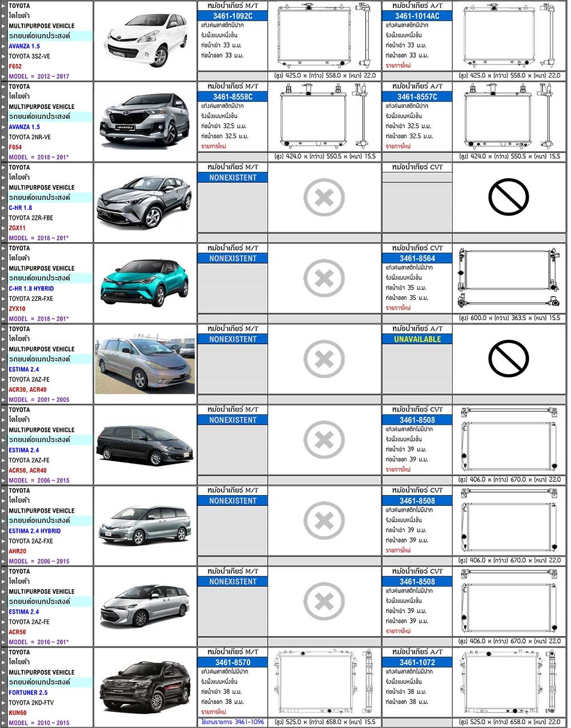571x728 pixels.
Task: View the radiator diagram for part 3461-1092C
Action: coord(324,36)
